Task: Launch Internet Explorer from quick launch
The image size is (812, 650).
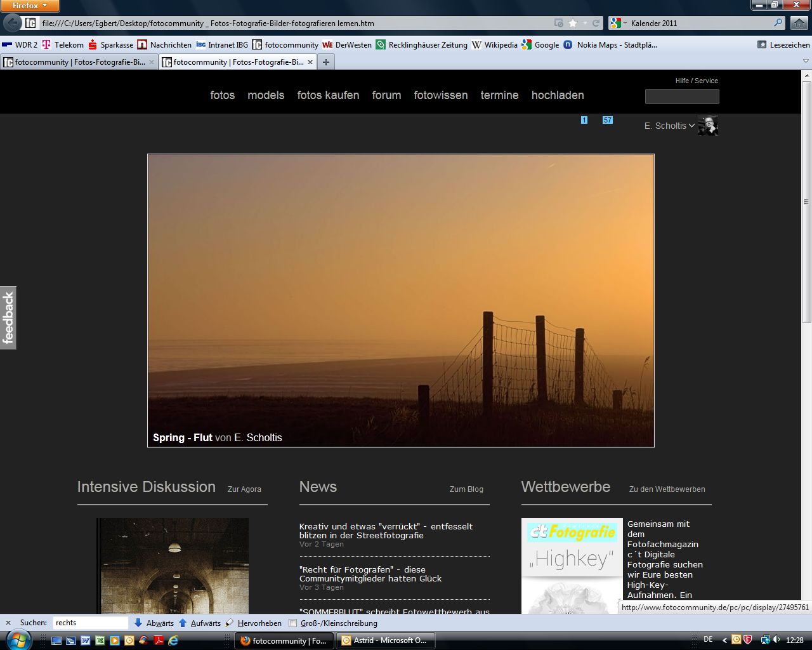Action: click(173, 640)
